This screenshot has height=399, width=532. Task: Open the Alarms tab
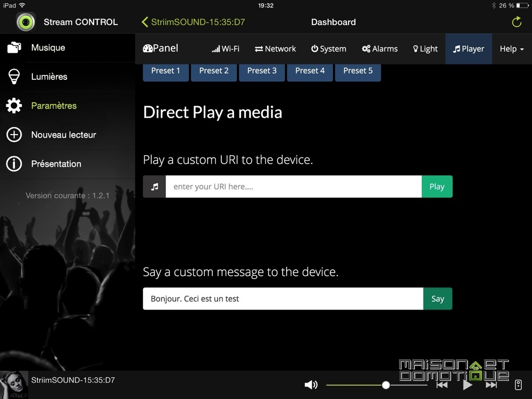pyautogui.click(x=380, y=49)
